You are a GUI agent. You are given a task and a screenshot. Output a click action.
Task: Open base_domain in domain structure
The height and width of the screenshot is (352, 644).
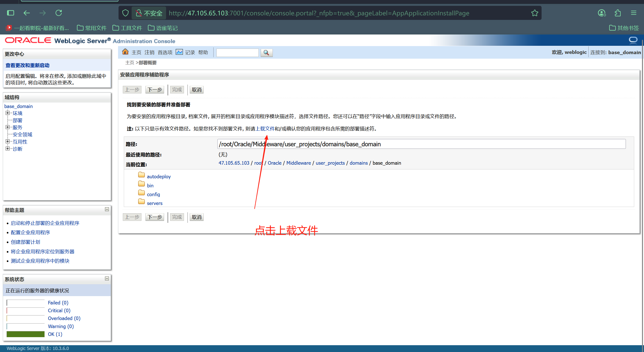click(18, 106)
